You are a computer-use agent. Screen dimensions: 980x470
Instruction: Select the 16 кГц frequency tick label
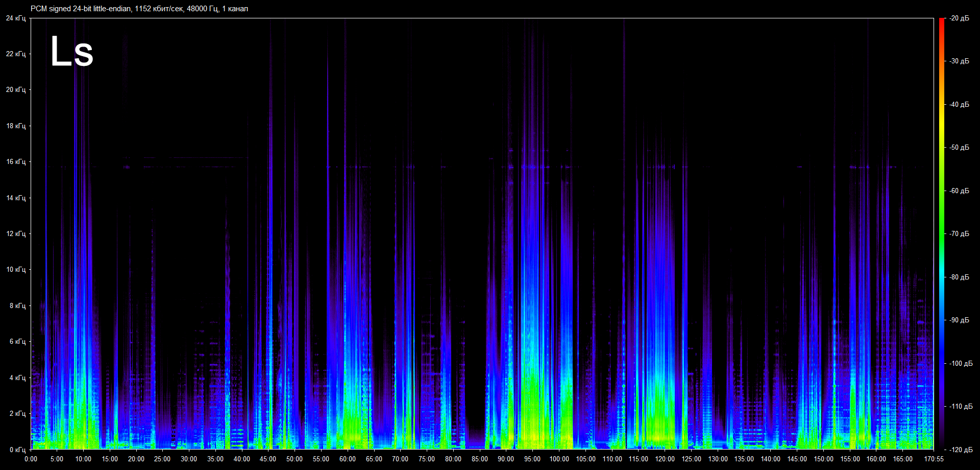tap(15, 161)
